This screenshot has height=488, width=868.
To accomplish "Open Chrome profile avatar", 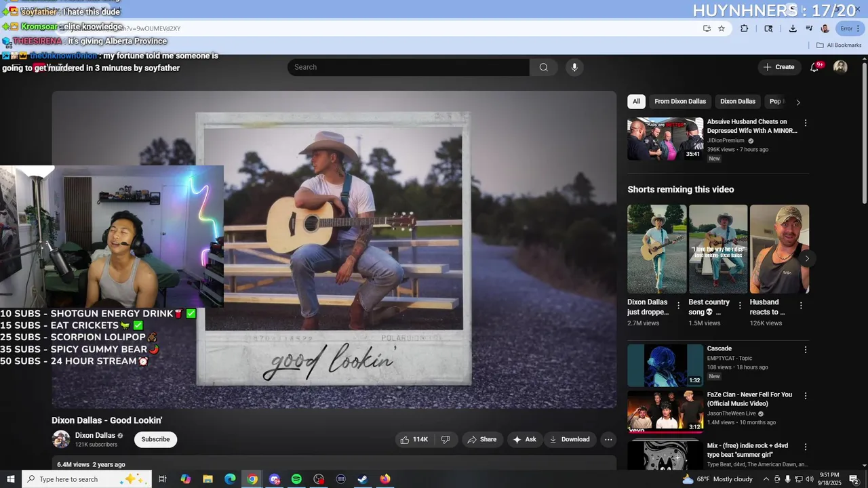I will click(825, 28).
